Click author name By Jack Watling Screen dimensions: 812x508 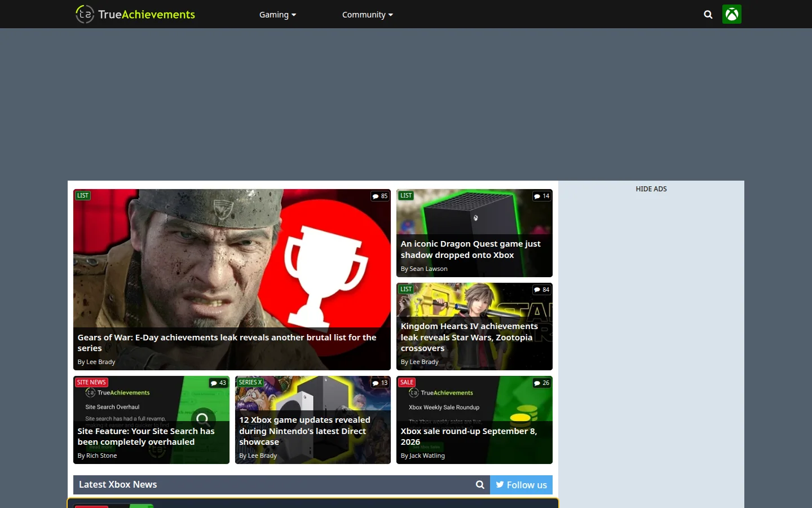click(x=423, y=456)
